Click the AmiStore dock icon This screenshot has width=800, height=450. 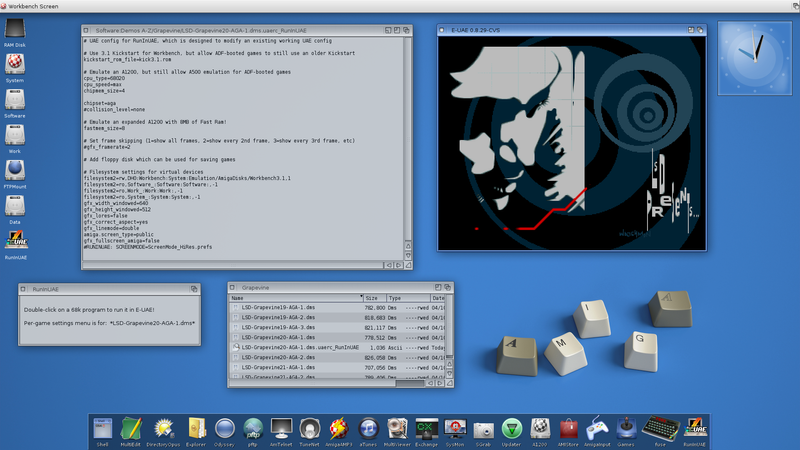pyautogui.click(x=569, y=428)
